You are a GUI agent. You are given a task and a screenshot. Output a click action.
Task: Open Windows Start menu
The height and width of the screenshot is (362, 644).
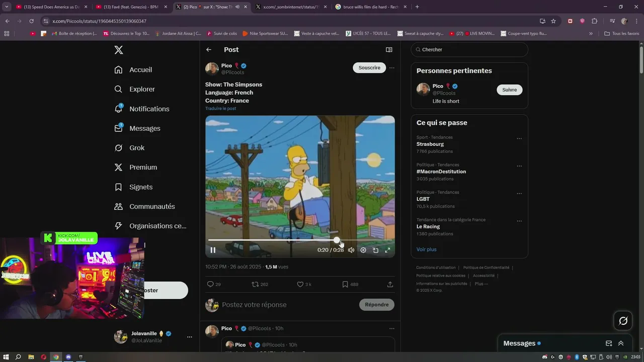(x=6, y=357)
